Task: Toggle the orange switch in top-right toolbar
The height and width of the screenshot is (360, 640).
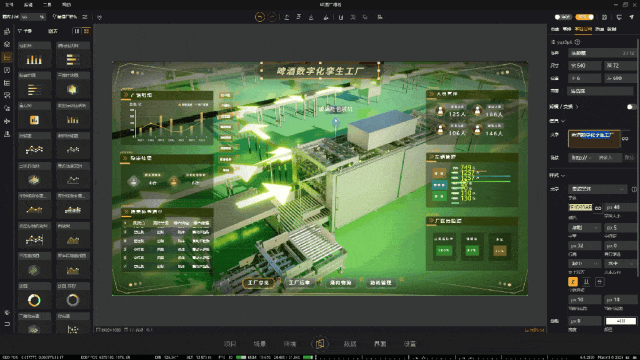Action: [x=584, y=17]
